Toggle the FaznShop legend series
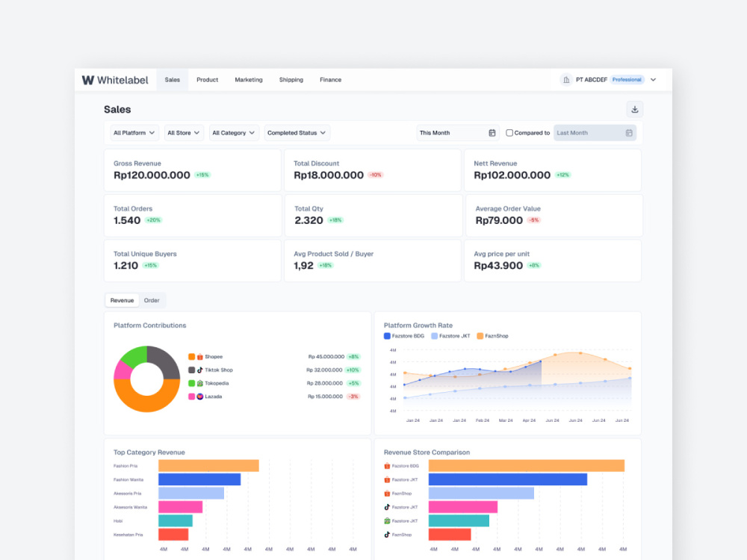 click(492, 336)
